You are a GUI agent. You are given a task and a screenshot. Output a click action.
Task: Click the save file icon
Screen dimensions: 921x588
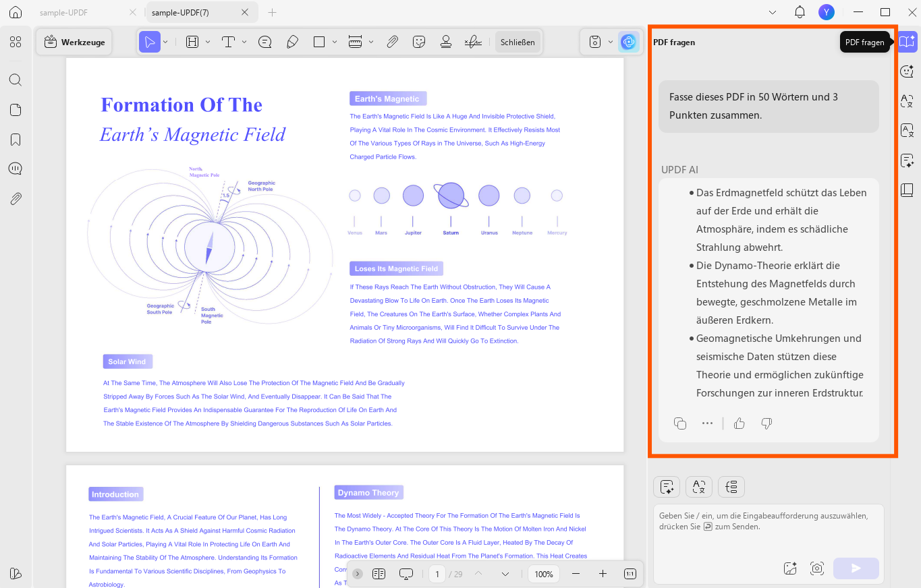tap(595, 42)
